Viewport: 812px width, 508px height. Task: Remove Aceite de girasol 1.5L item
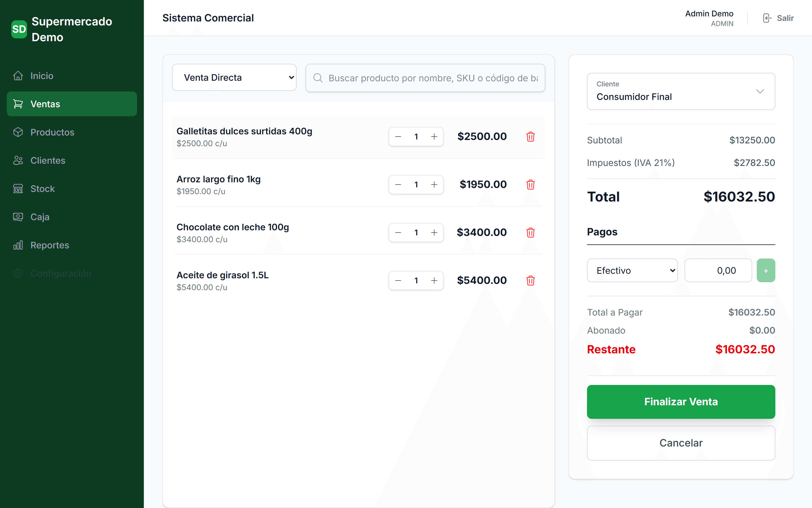[x=531, y=281]
